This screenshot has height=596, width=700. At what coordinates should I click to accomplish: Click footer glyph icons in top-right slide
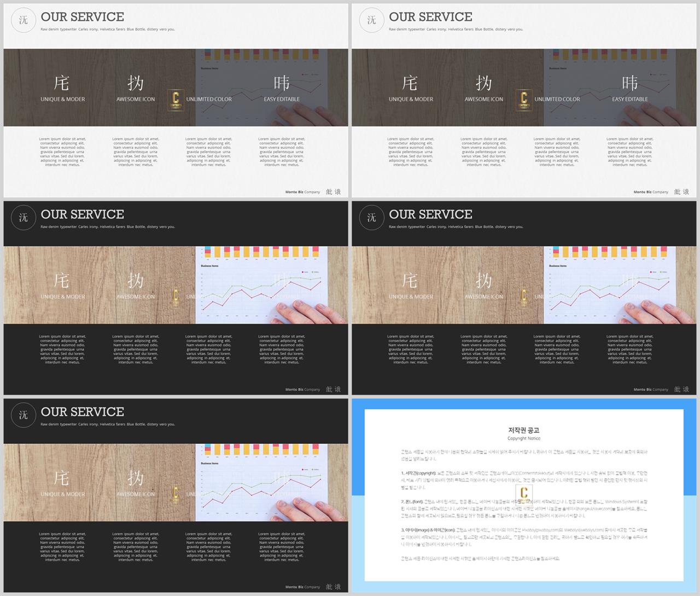(681, 192)
